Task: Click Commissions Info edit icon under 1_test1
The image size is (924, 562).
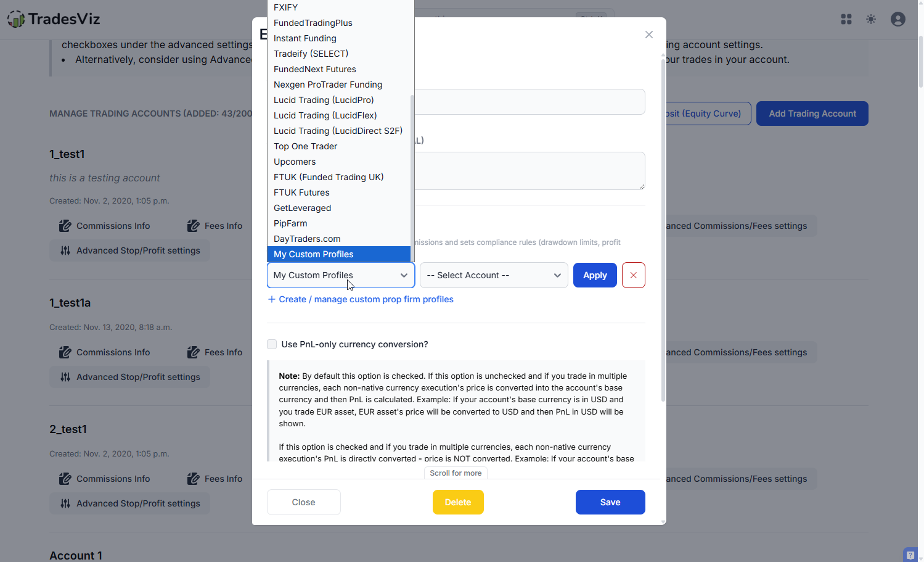Action: [65, 226]
